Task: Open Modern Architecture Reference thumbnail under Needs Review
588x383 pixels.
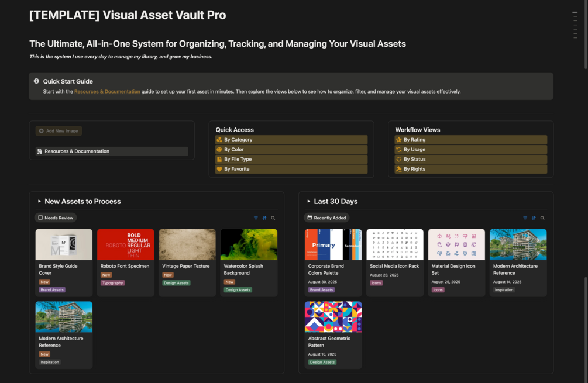Action: pos(64,317)
